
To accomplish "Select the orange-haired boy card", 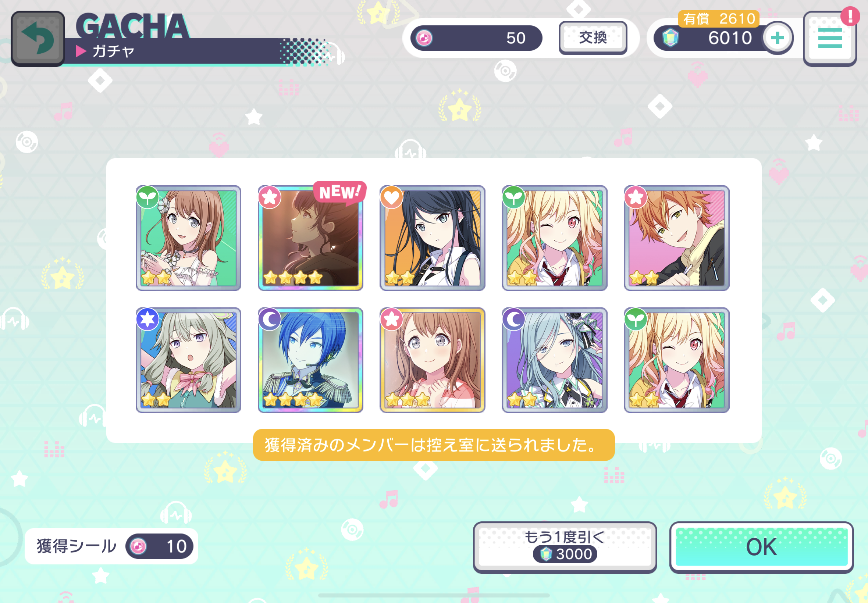I will point(676,238).
